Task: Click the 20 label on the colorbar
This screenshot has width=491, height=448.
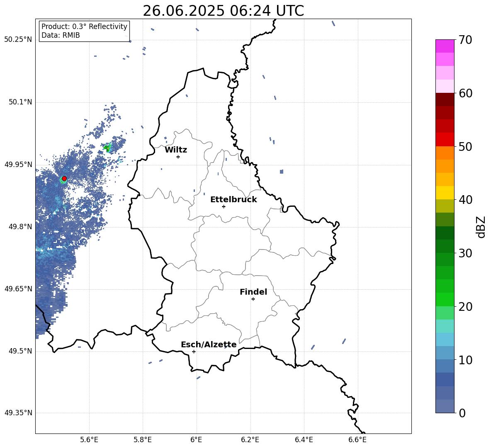Action: click(x=465, y=307)
